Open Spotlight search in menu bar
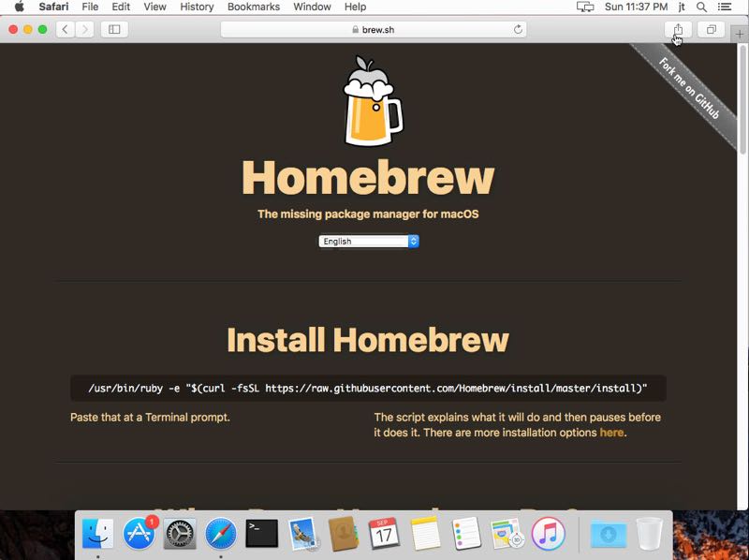Screen dimensions: 749x560 click(x=701, y=7)
